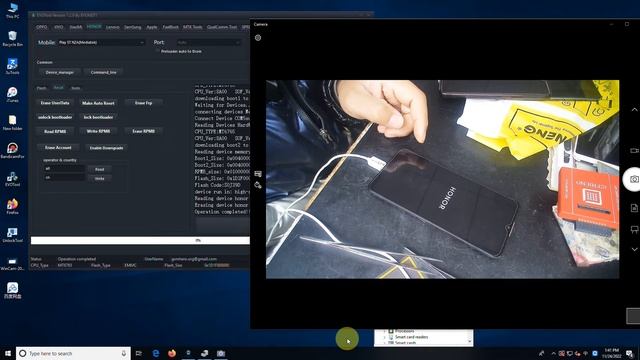Open Camera app settings gear
This screenshot has height=360, width=640.
tap(258, 38)
